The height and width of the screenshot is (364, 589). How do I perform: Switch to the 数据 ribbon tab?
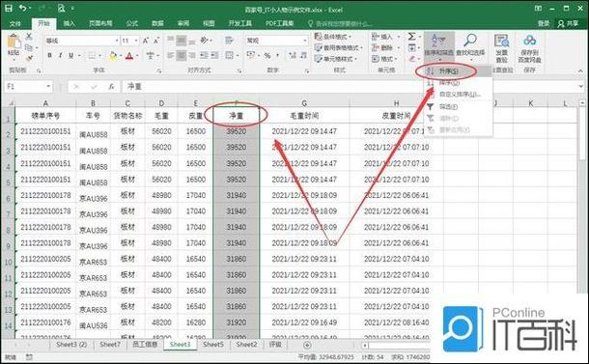(x=157, y=24)
